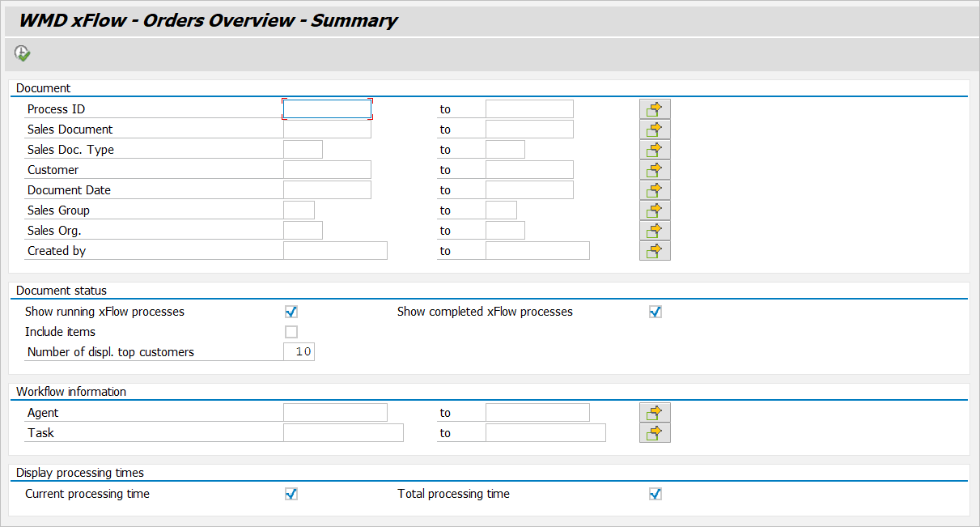The height and width of the screenshot is (527, 980).
Task: Open multiple selection for Customer
Action: click(655, 169)
